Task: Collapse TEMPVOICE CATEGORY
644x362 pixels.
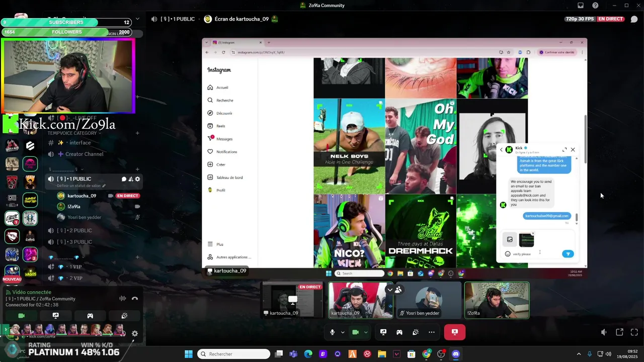Action: [74, 133]
